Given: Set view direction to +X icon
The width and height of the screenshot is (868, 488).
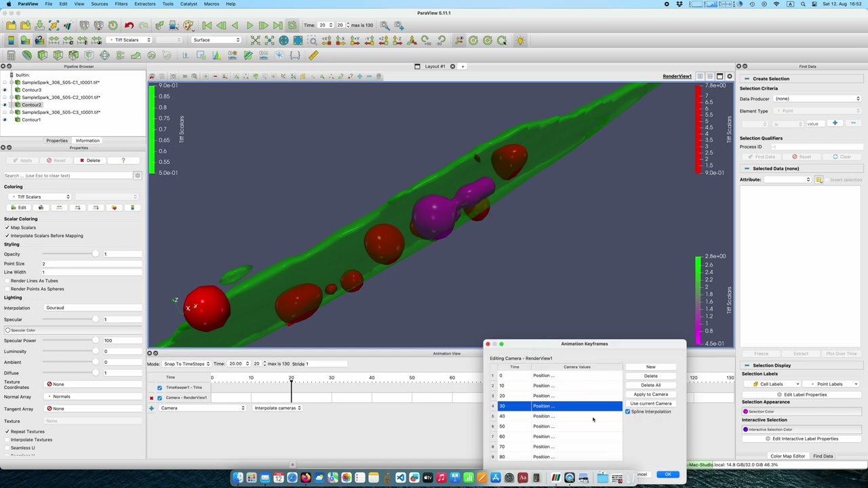Looking at the screenshot, I should coord(326,40).
